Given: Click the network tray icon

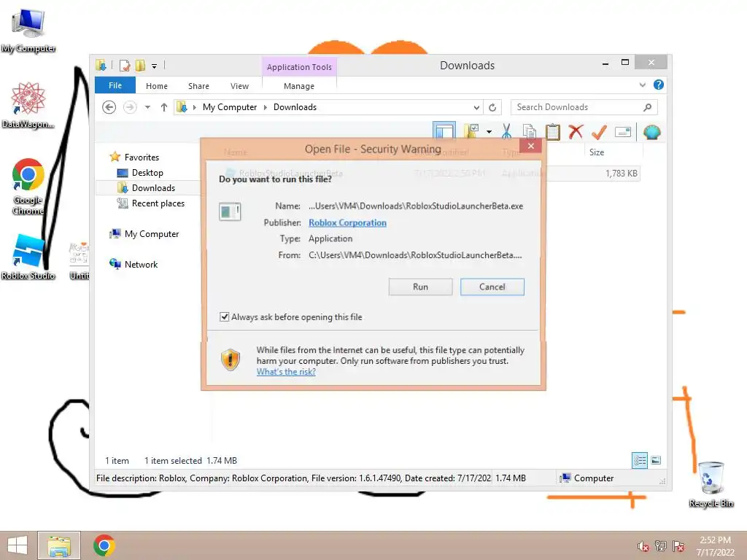Looking at the screenshot, I should click(661, 546).
